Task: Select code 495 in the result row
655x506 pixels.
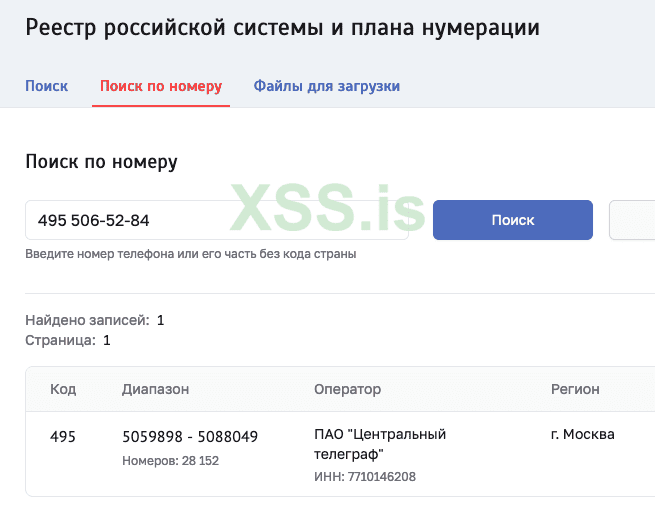Action: click(x=62, y=435)
